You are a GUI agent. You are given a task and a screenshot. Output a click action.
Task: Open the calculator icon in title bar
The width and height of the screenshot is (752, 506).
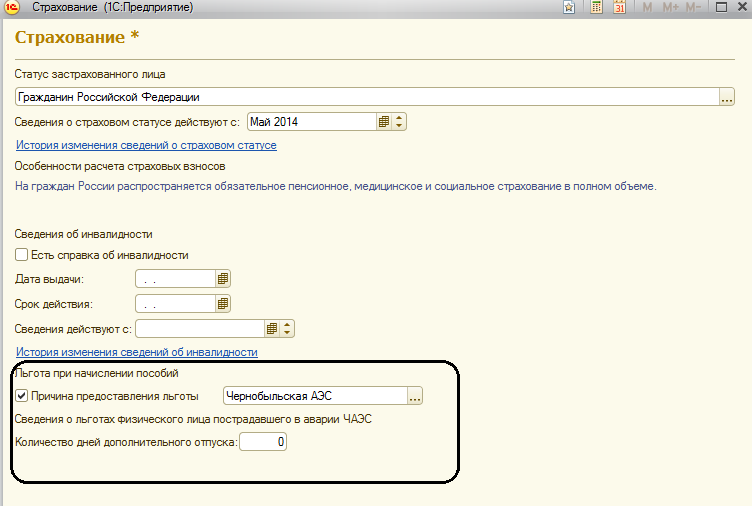click(x=596, y=7)
